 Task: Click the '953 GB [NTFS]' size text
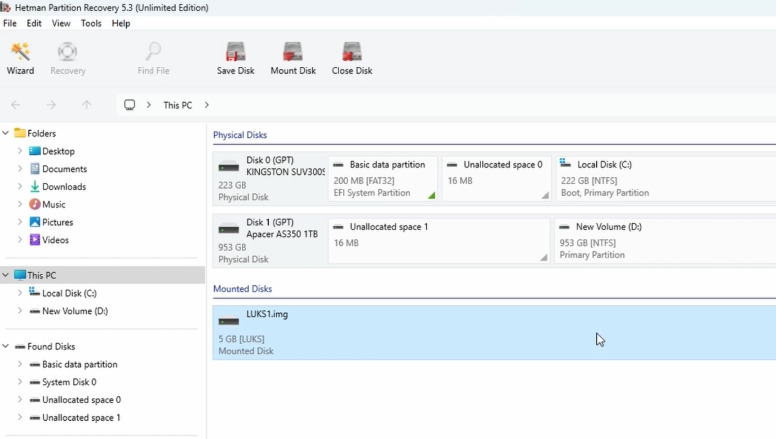coord(588,243)
